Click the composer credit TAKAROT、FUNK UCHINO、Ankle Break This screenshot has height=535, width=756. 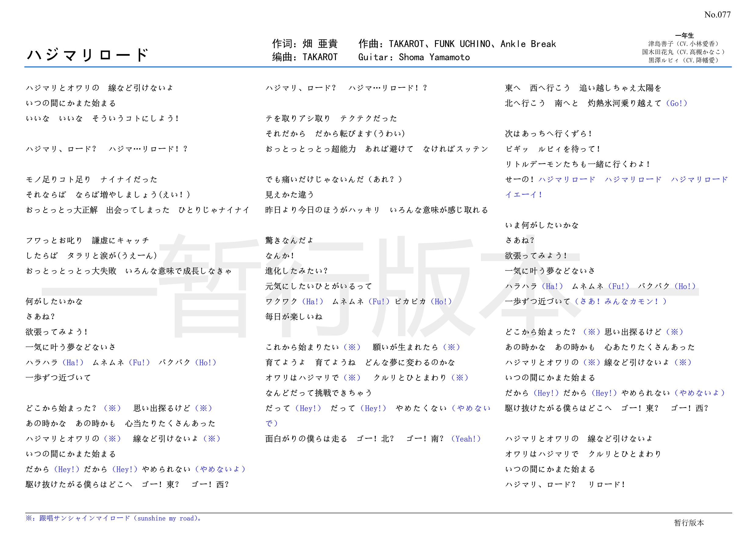pos(472,44)
